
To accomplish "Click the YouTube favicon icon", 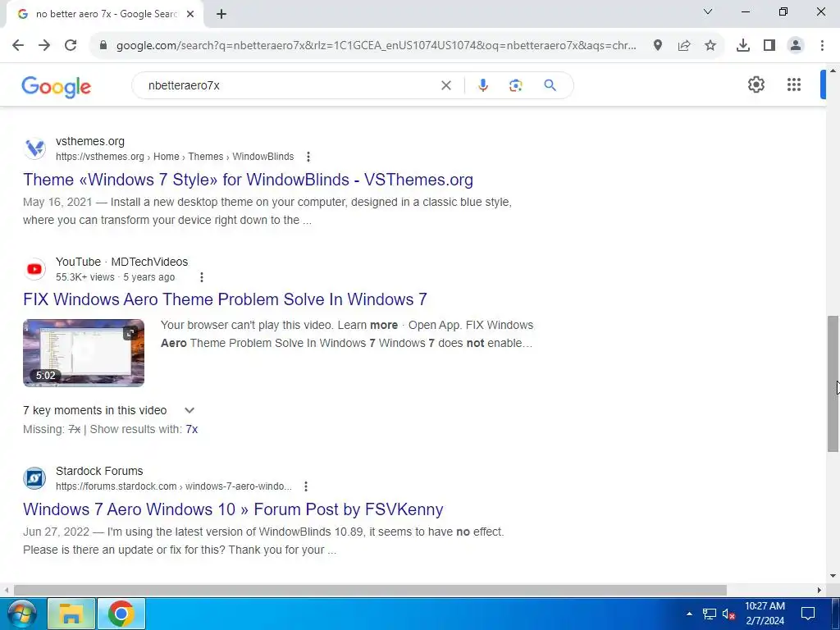I will (34, 269).
